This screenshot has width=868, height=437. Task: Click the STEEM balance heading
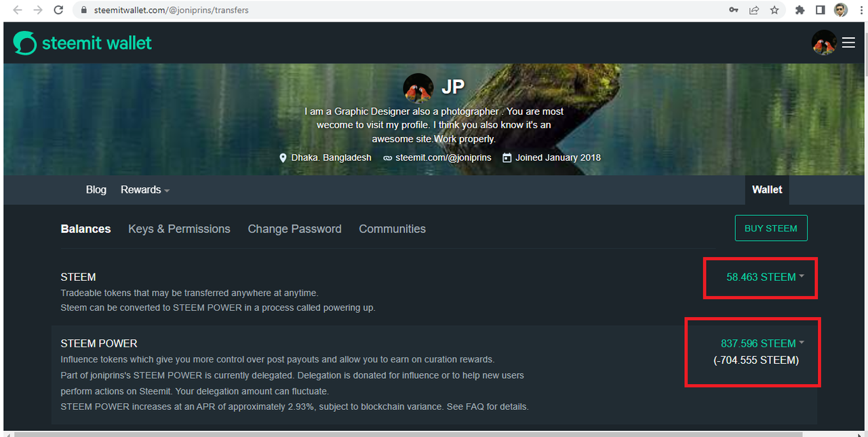[x=78, y=277]
